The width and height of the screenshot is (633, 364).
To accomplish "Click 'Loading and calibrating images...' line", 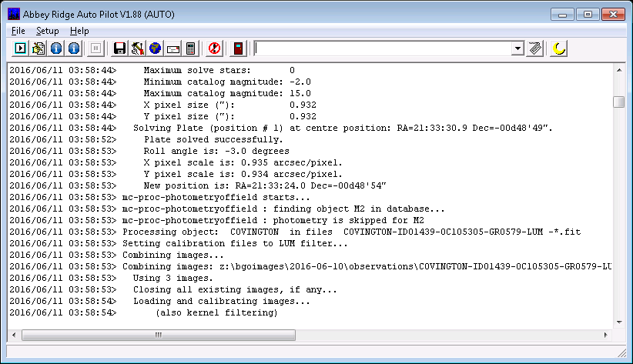I will (160, 301).
